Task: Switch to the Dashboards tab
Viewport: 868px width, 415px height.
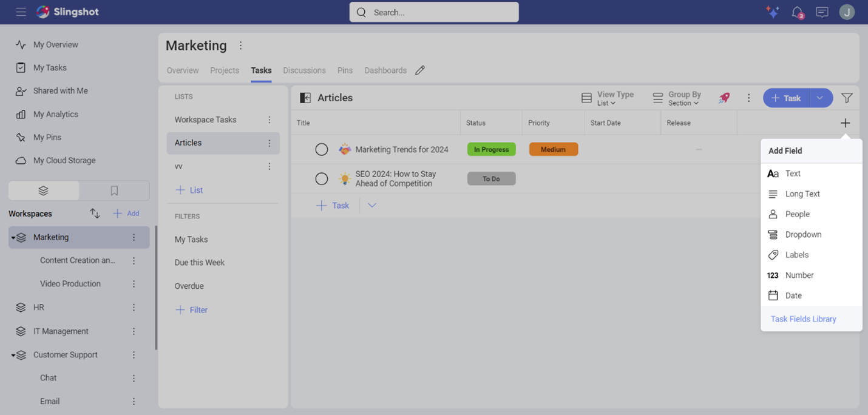Action: point(385,70)
